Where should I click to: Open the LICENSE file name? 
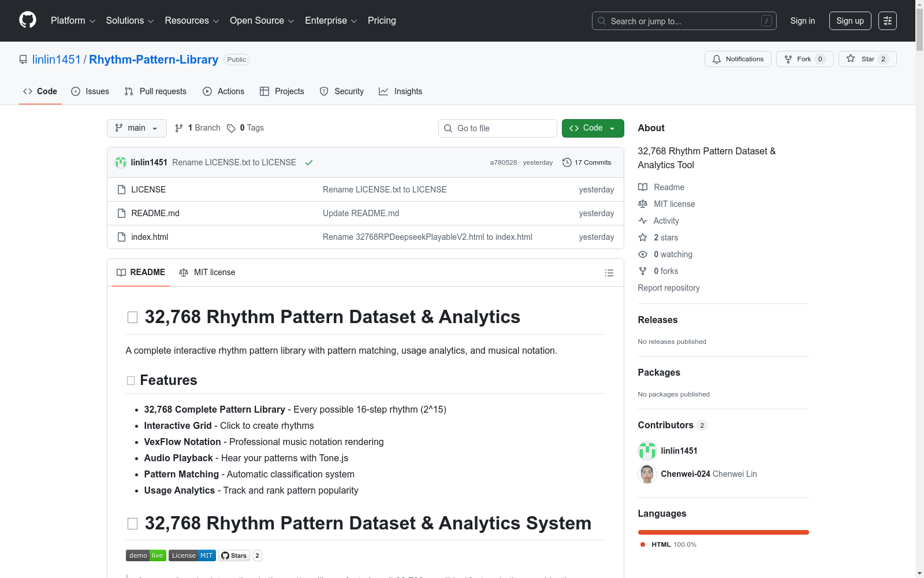[148, 190]
